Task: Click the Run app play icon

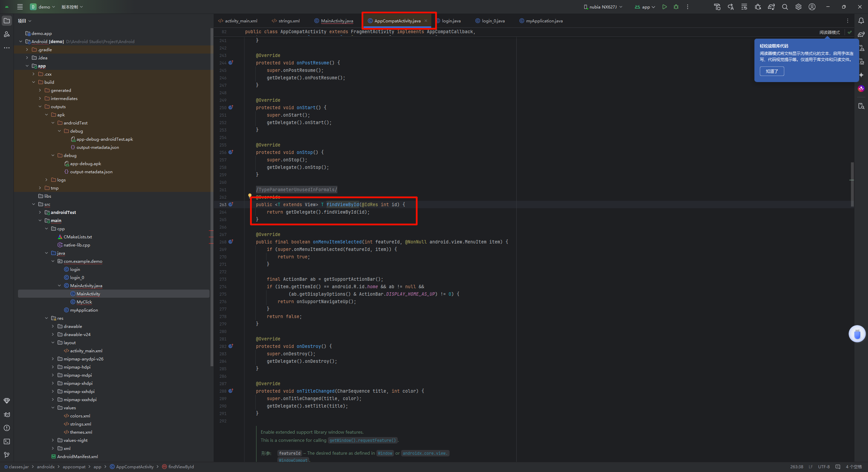Action: pyautogui.click(x=665, y=7)
